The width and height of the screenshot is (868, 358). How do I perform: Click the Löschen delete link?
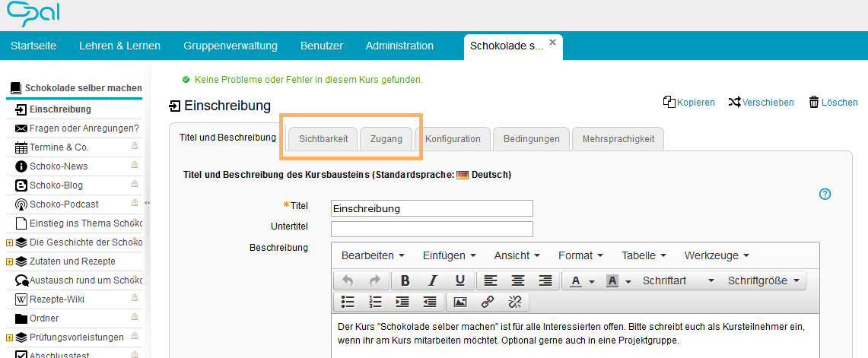pyautogui.click(x=833, y=103)
